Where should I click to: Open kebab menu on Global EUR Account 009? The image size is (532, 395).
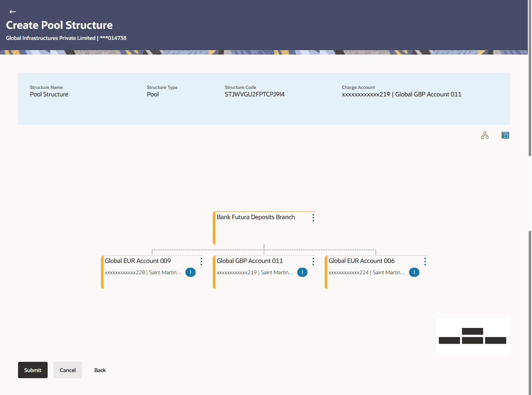tap(201, 261)
